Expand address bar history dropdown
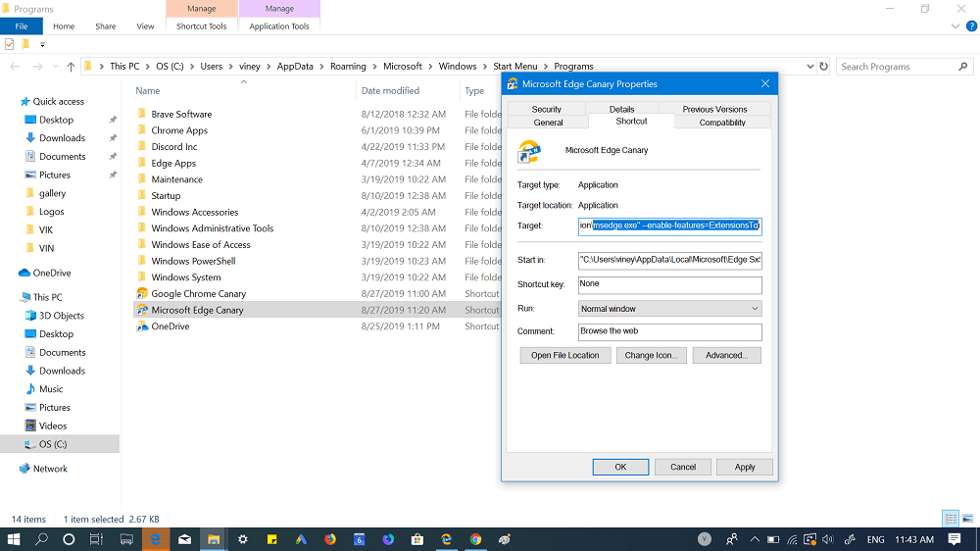 click(810, 67)
